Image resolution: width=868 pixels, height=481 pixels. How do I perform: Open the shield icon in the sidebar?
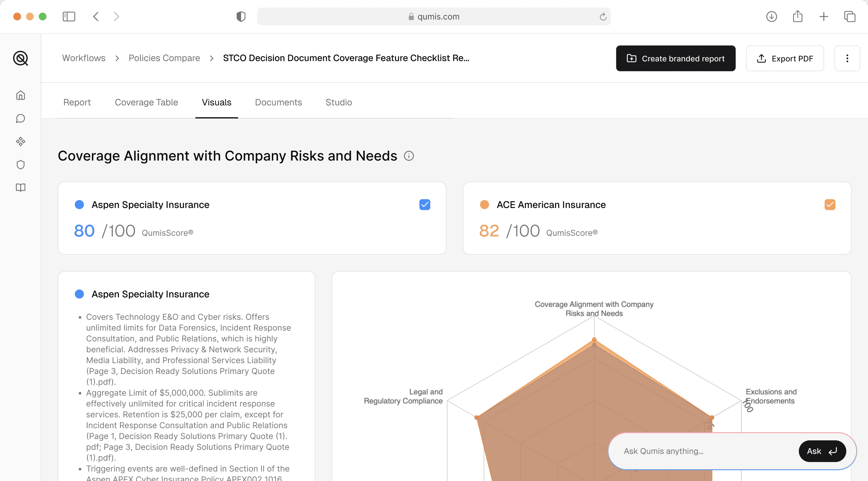point(20,164)
